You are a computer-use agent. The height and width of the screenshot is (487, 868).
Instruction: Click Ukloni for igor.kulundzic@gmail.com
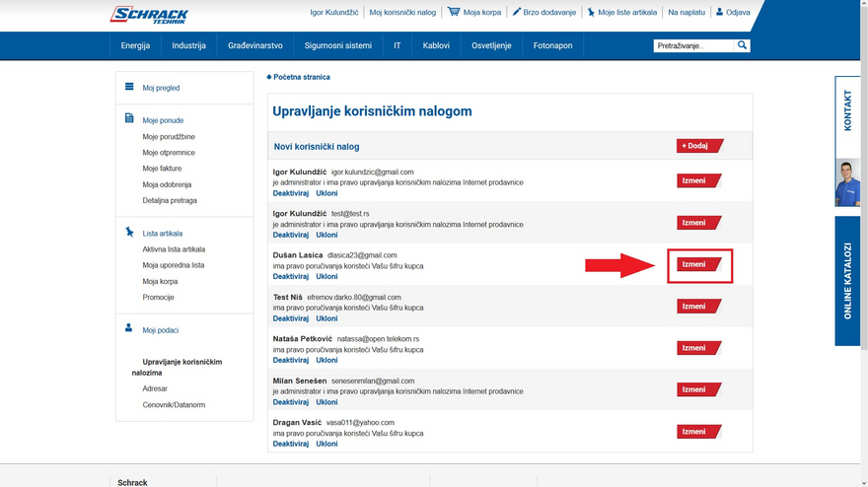click(326, 193)
